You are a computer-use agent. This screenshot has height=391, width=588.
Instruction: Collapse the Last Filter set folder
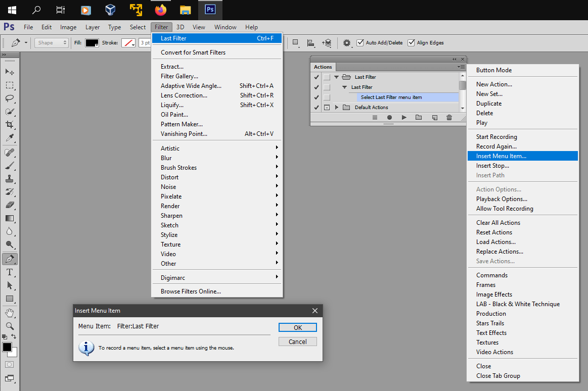coord(336,77)
